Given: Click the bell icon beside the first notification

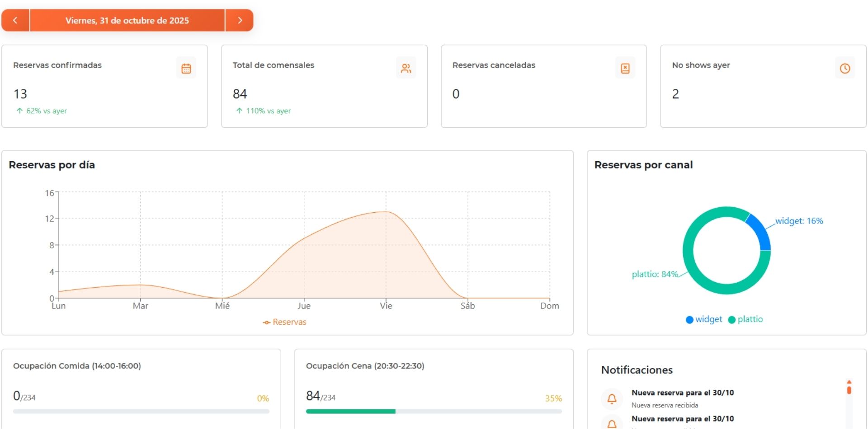Looking at the screenshot, I should [x=612, y=399].
